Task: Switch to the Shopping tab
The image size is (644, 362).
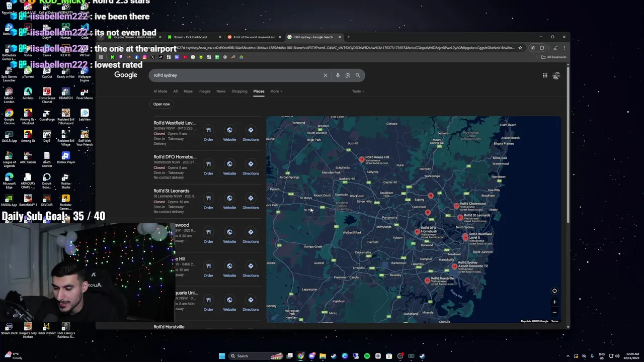Action: (x=239, y=91)
